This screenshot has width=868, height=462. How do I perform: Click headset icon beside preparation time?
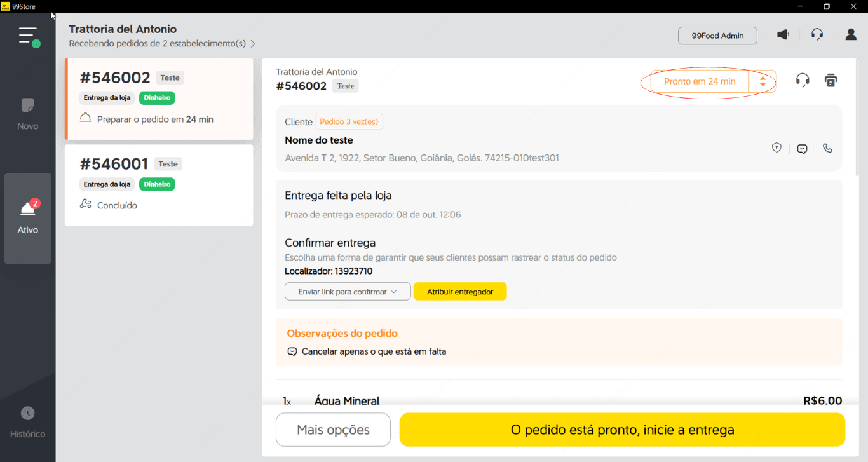(x=803, y=80)
